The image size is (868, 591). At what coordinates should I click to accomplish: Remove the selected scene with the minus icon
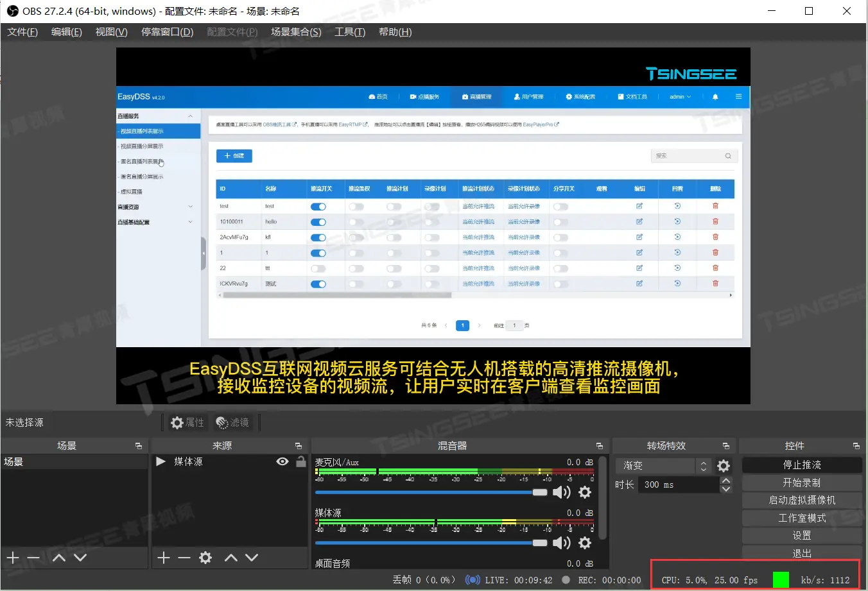(32, 558)
